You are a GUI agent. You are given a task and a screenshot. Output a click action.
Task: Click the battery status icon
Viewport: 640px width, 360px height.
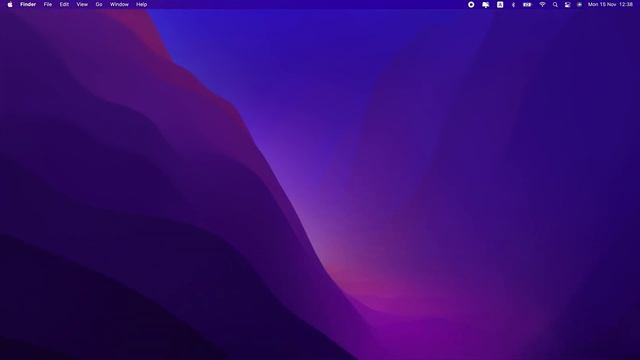click(527, 4)
